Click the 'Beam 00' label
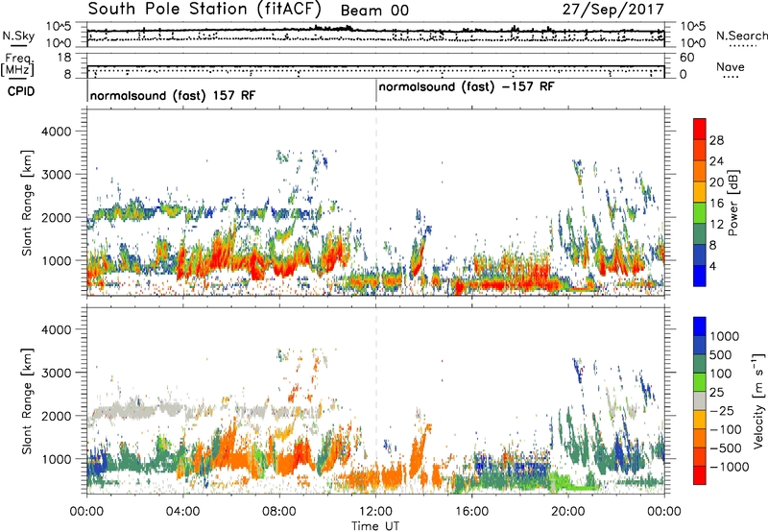 coord(374,11)
